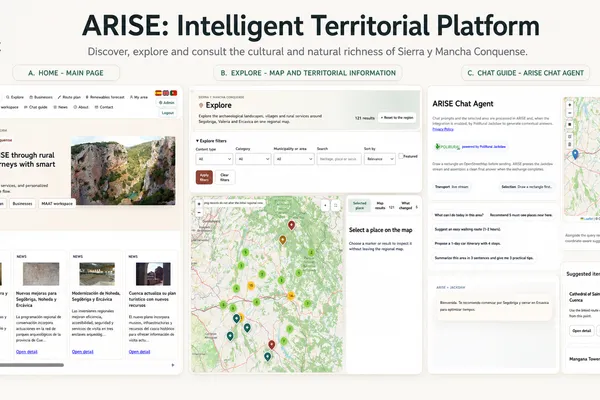This screenshot has width=600, height=400.
Task: Choose prompt 'What can I do today in this area?'
Action: pyautogui.click(x=459, y=215)
